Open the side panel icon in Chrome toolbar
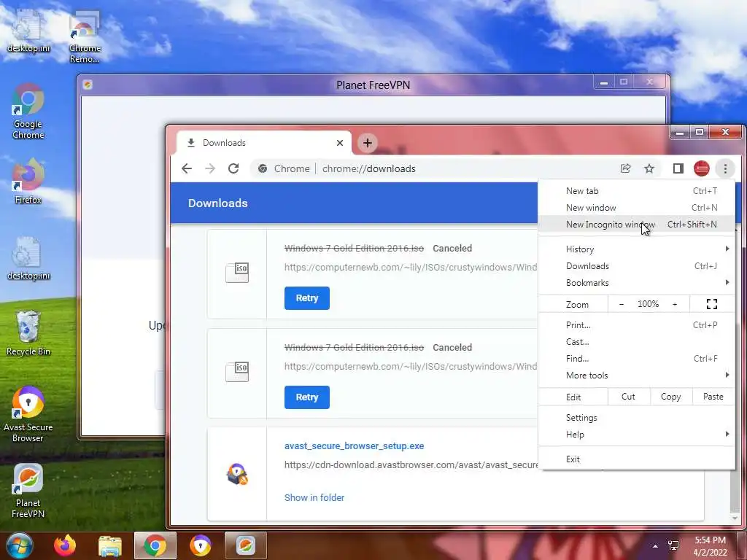 tap(678, 168)
